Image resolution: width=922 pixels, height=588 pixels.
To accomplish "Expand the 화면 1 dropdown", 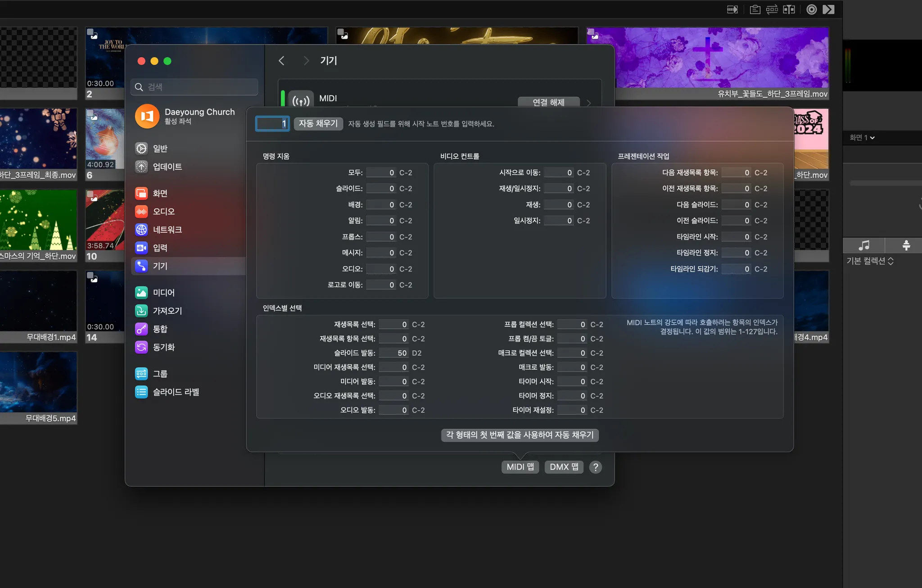I will point(862,138).
